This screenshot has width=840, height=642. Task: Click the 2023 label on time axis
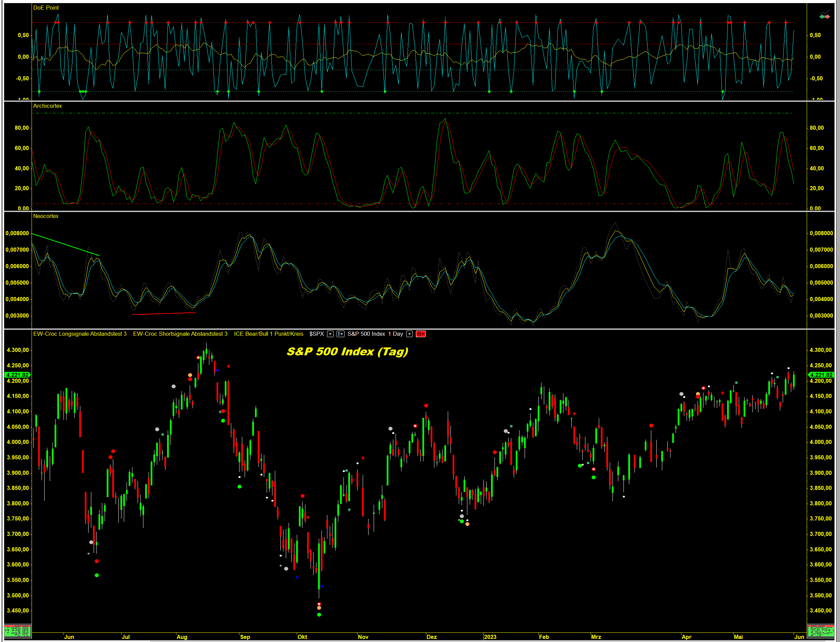click(x=490, y=637)
